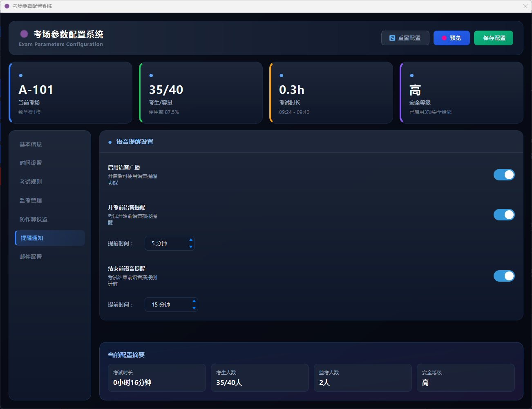
Task: Click the app icon in title bar
Action: (7, 6)
